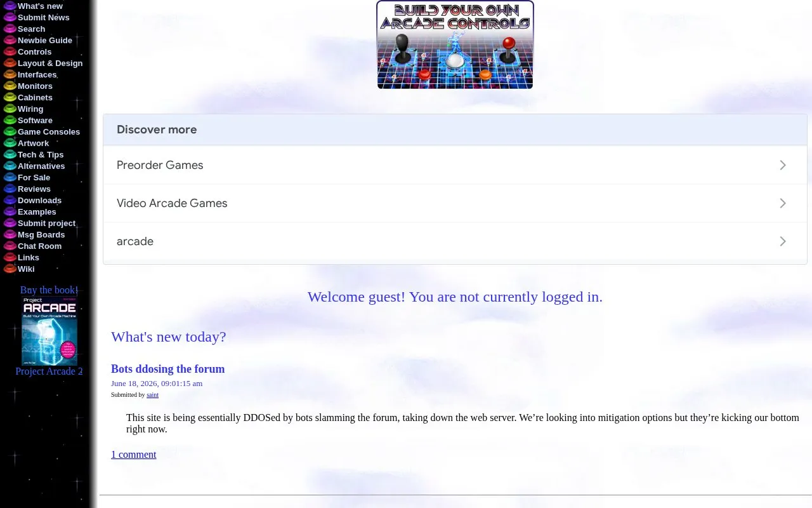Open the Examples menu item
812x508 pixels.
tap(37, 211)
